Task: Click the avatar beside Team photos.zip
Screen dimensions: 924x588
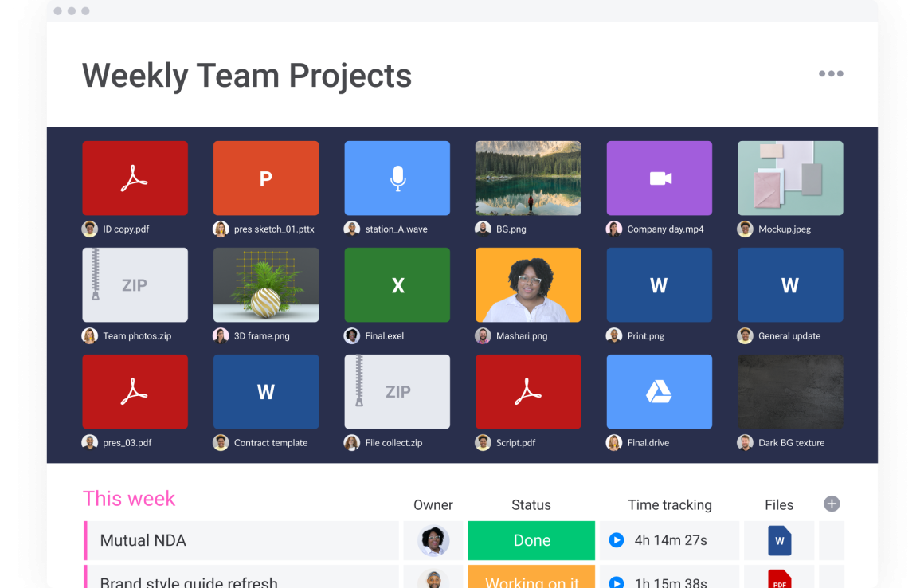Action: tap(89, 336)
